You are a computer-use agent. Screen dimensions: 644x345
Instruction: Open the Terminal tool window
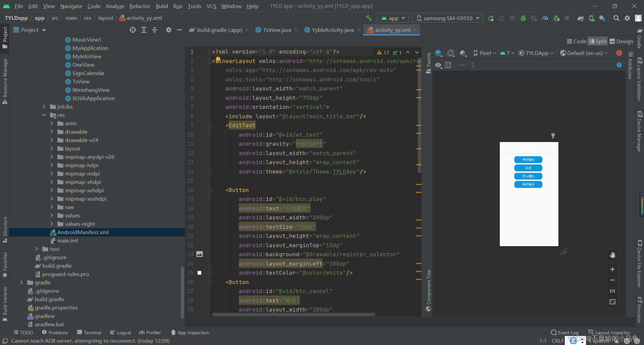tap(89, 333)
